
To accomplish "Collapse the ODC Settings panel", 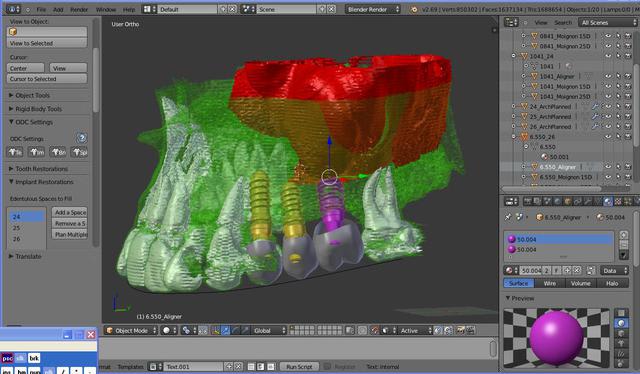I will point(31,122).
